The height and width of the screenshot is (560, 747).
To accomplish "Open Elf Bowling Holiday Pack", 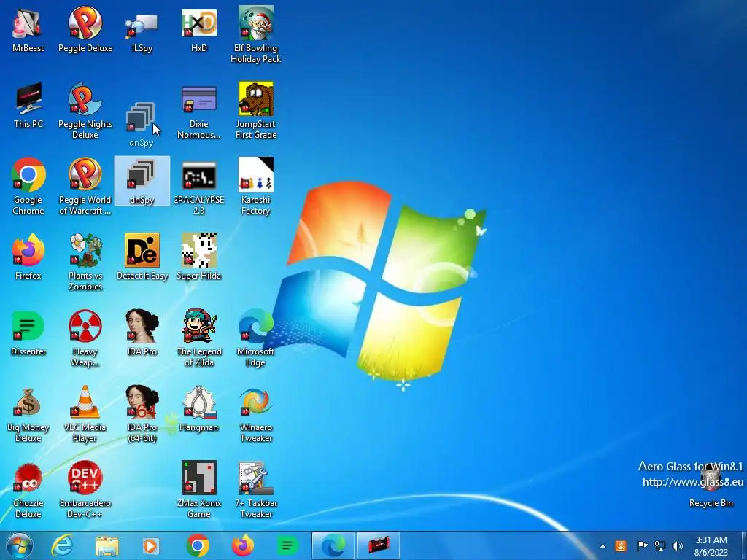I will pyautogui.click(x=256, y=35).
